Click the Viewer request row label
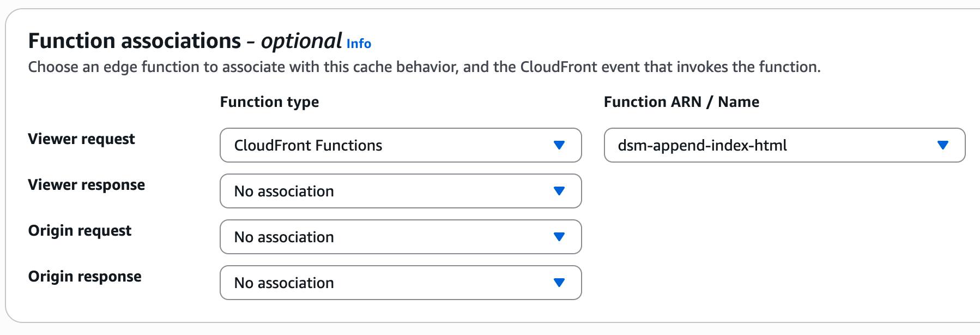The width and height of the screenshot is (980, 335). click(81, 139)
